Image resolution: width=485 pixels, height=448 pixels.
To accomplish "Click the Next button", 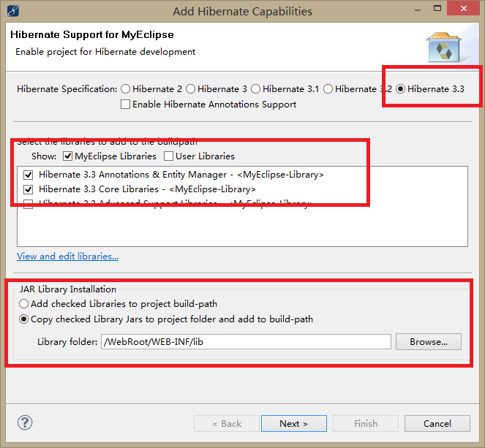I will (293, 424).
